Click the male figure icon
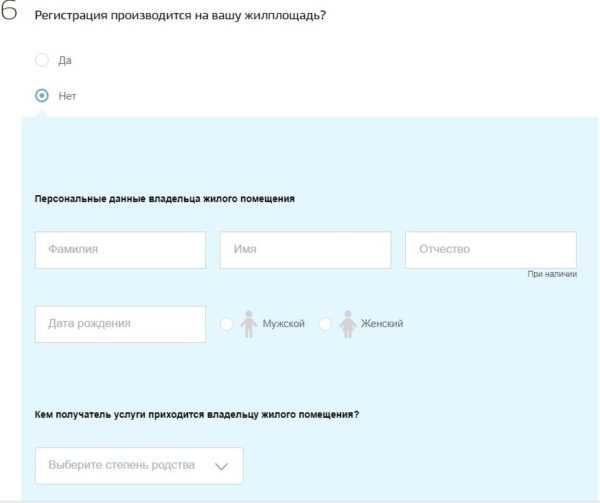This screenshot has height=503, width=600. pos(247,324)
